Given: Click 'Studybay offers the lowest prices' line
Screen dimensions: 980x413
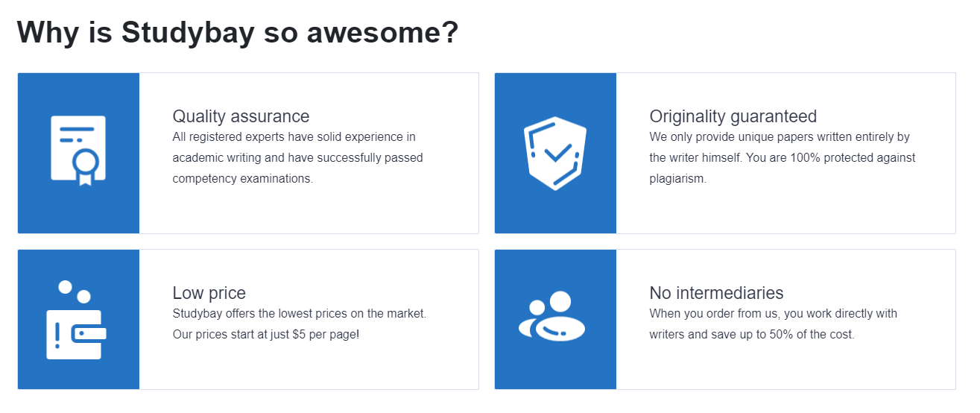Looking at the screenshot, I should point(299,314).
